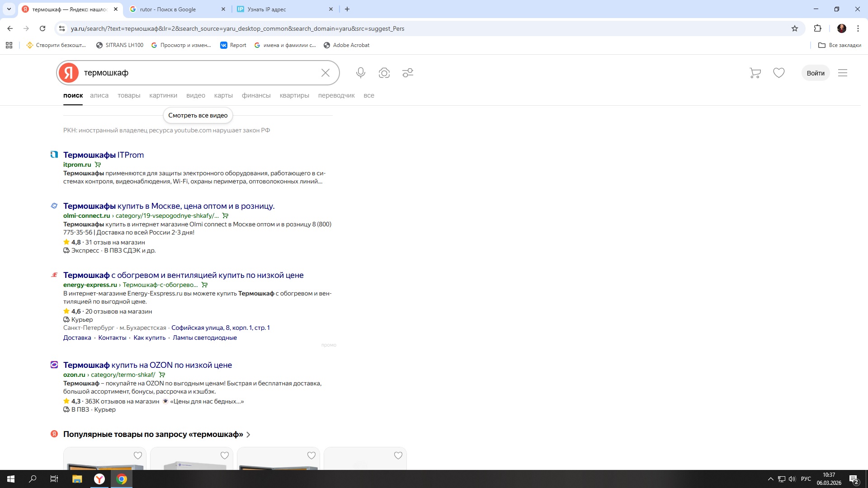This screenshot has width=868, height=488.
Task: Toggle favorite heart on second product card
Action: click(225, 455)
